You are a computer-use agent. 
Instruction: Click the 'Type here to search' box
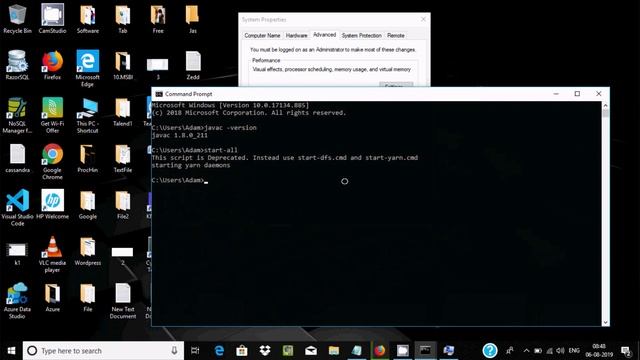[x=103, y=351]
